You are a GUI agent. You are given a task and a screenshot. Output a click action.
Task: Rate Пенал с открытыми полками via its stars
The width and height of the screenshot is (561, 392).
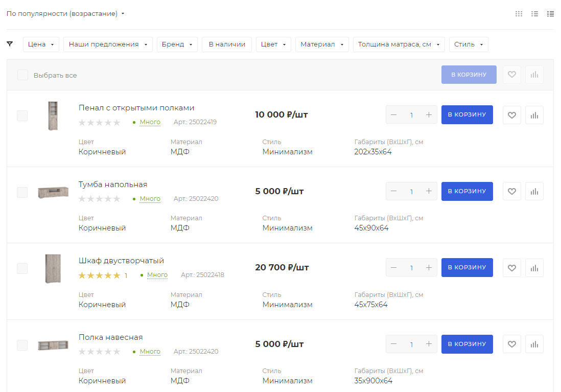click(x=100, y=123)
